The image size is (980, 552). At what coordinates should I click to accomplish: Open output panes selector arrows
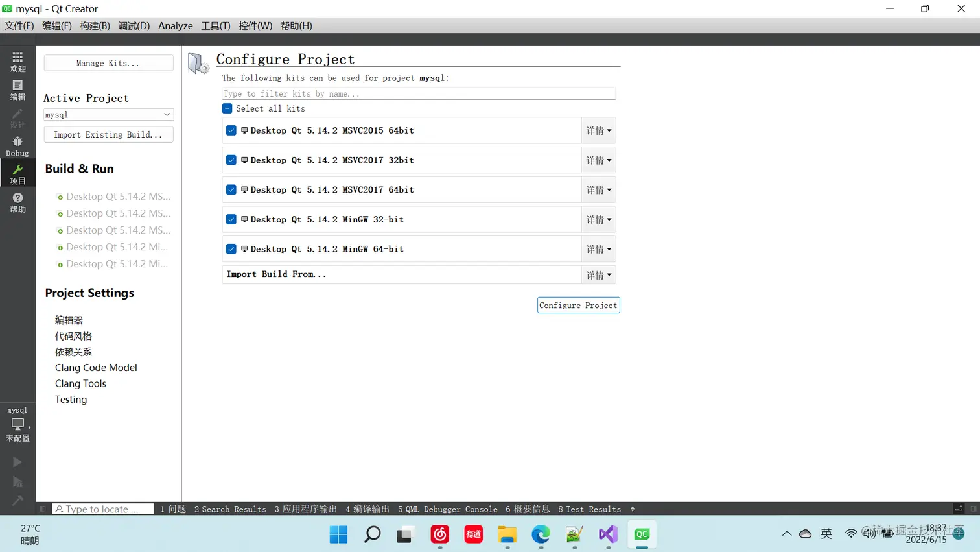633,509
